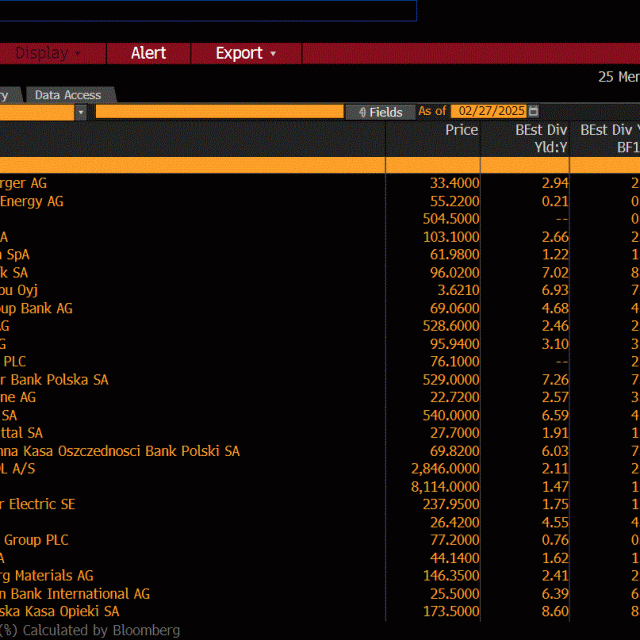Select price cell 2,846.0000
Screen dimensions: 640x640
point(445,469)
